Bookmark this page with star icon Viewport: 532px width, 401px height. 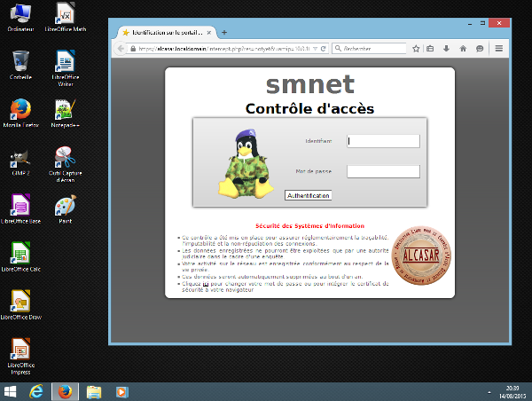coord(416,49)
